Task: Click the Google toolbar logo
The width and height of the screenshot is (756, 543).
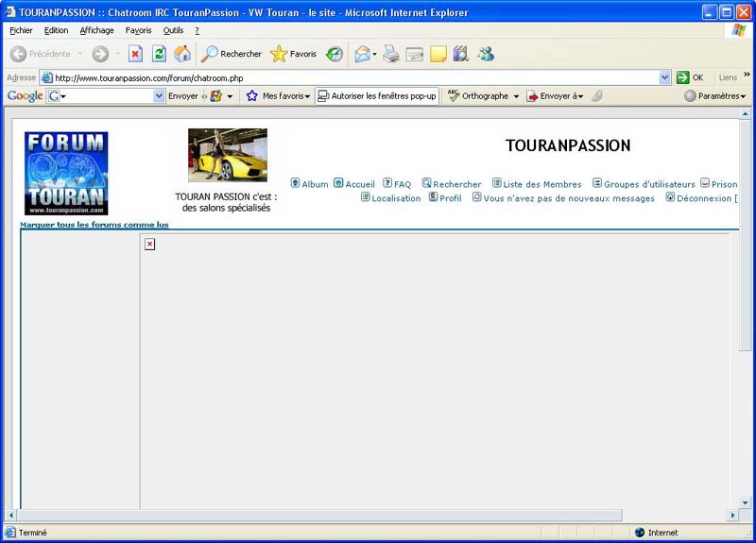Action: [x=26, y=96]
